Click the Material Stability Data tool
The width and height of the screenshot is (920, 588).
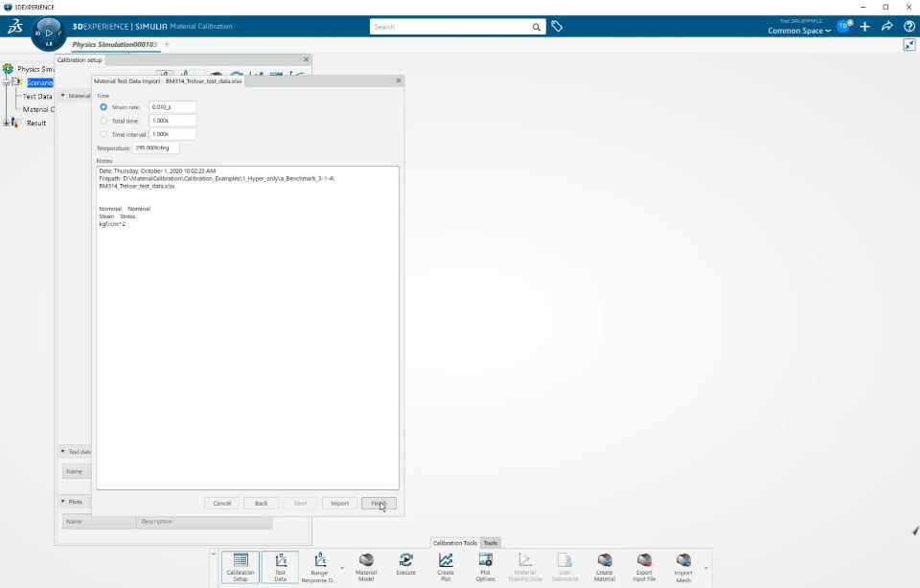(524, 567)
